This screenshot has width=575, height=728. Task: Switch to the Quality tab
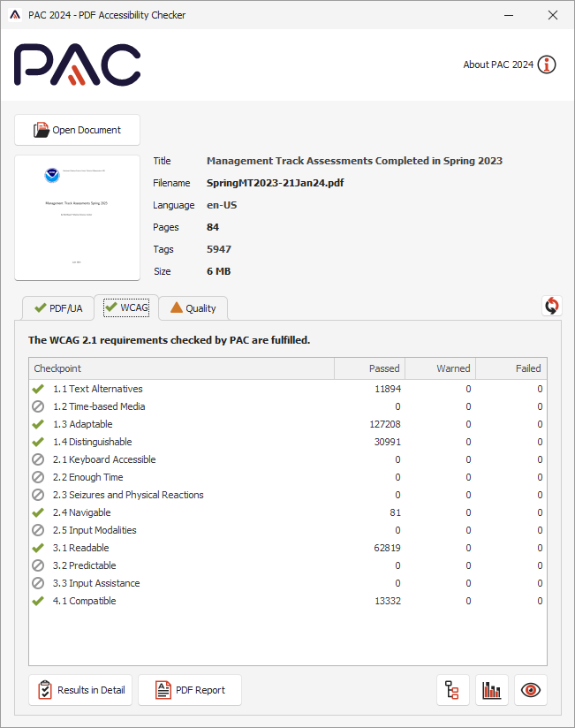pyautogui.click(x=193, y=308)
